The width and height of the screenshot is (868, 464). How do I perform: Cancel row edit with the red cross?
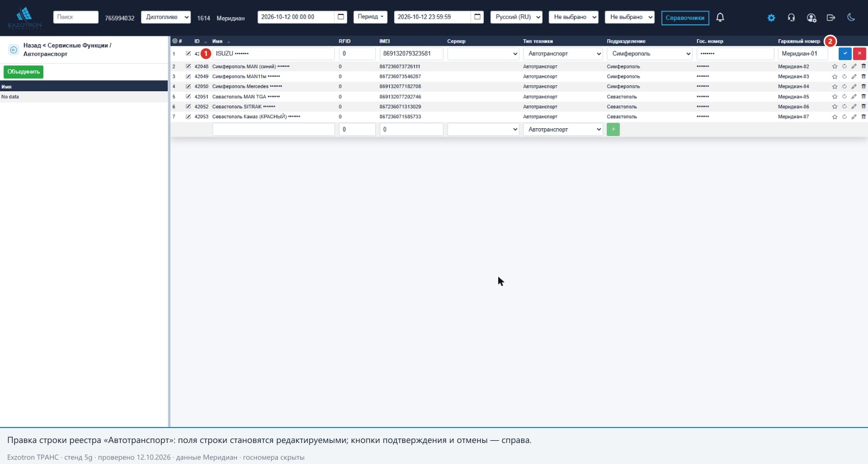coord(859,54)
